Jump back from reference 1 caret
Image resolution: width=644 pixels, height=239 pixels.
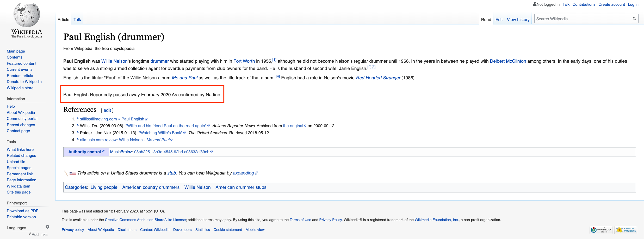pyautogui.click(x=78, y=119)
